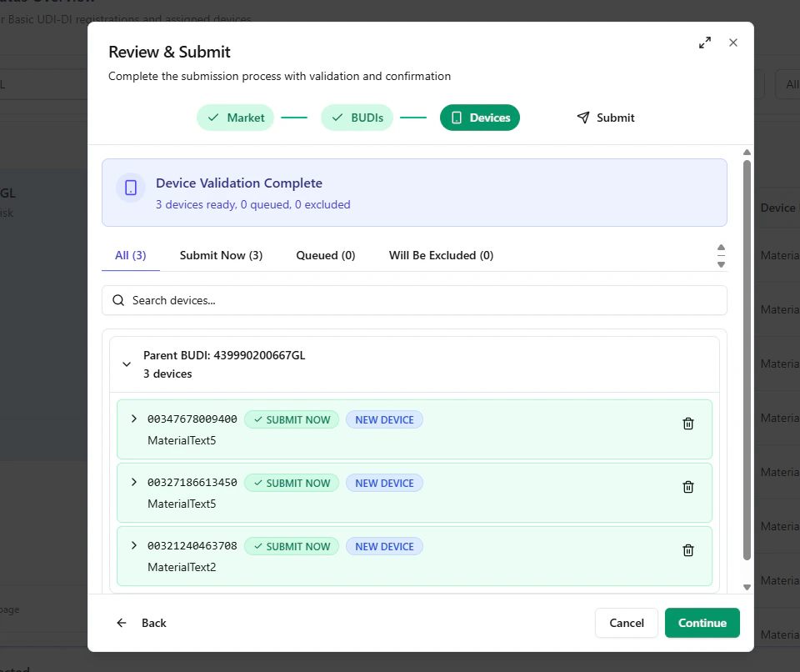The width and height of the screenshot is (800, 672).
Task: Click the search magnifier icon
Action: click(117, 298)
